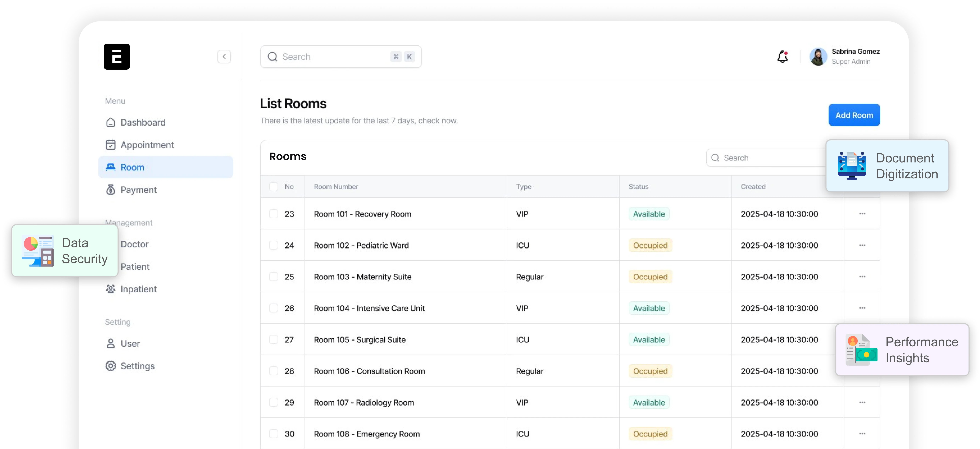The width and height of the screenshot is (980, 449).
Task: Click the Inpatient people icon
Action: coord(110,289)
